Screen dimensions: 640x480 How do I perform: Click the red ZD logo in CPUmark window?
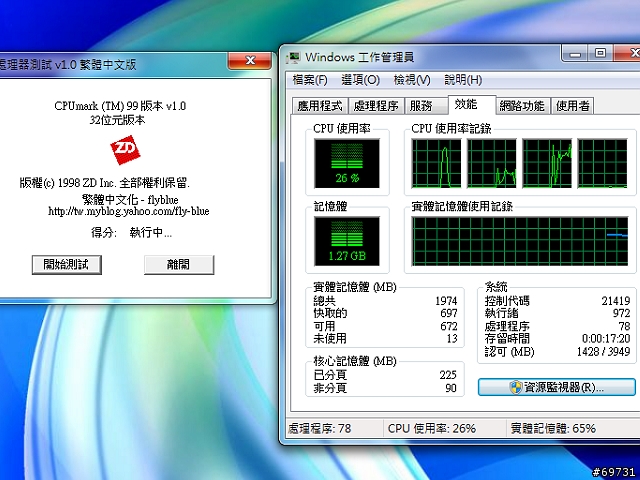125,150
